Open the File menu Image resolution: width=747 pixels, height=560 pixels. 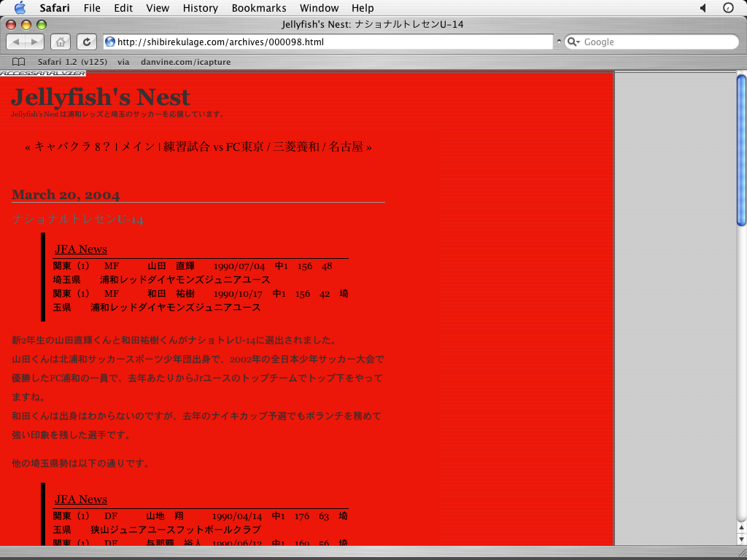point(92,8)
